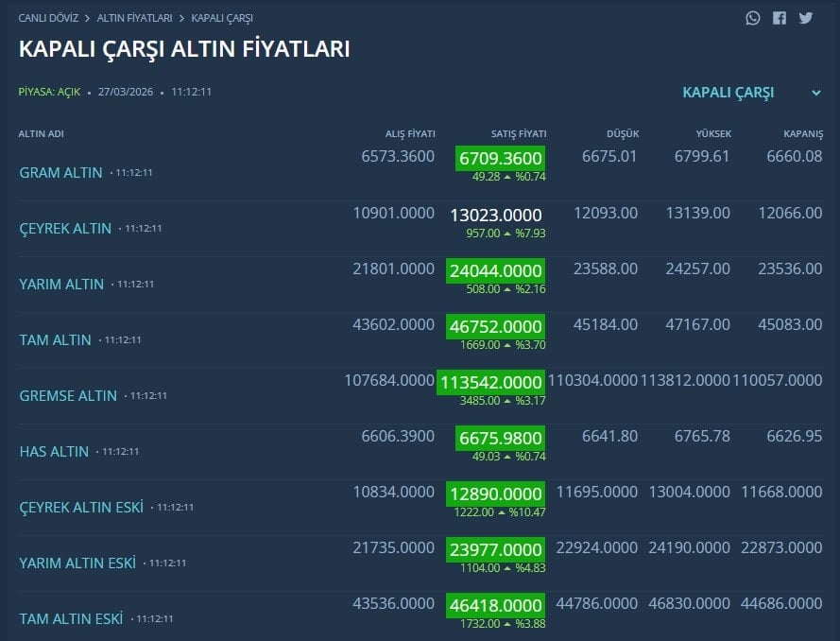Open Çeyrek Altın Eski link

(x=81, y=508)
